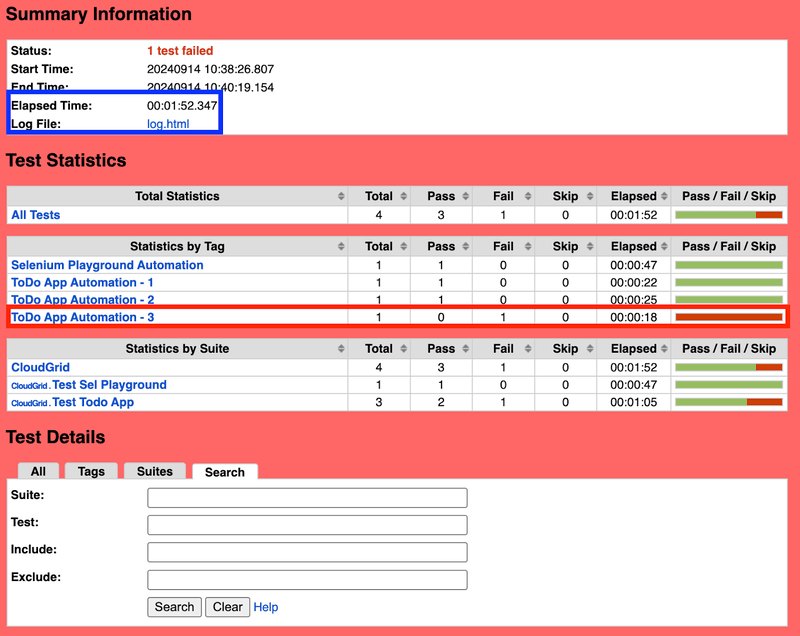Image resolution: width=800 pixels, height=636 pixels.
Task: Open ToDo App Automation - 1 link
Action: pyautogui.click(x=82, y=283)
